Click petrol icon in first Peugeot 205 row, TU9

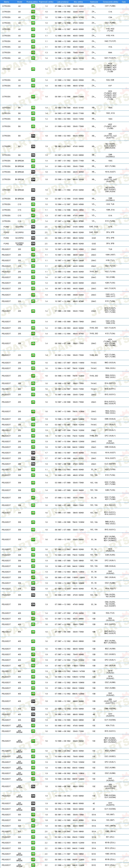point(33,249)
